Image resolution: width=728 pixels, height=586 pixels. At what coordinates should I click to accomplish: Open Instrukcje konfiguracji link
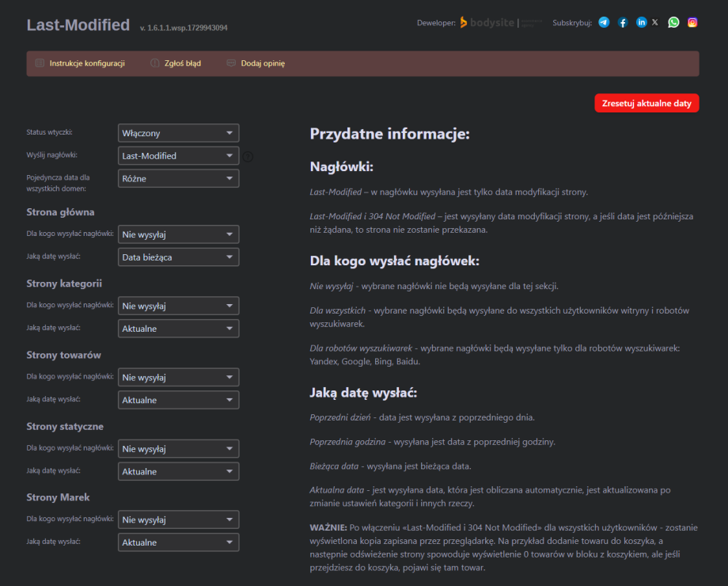86,63
